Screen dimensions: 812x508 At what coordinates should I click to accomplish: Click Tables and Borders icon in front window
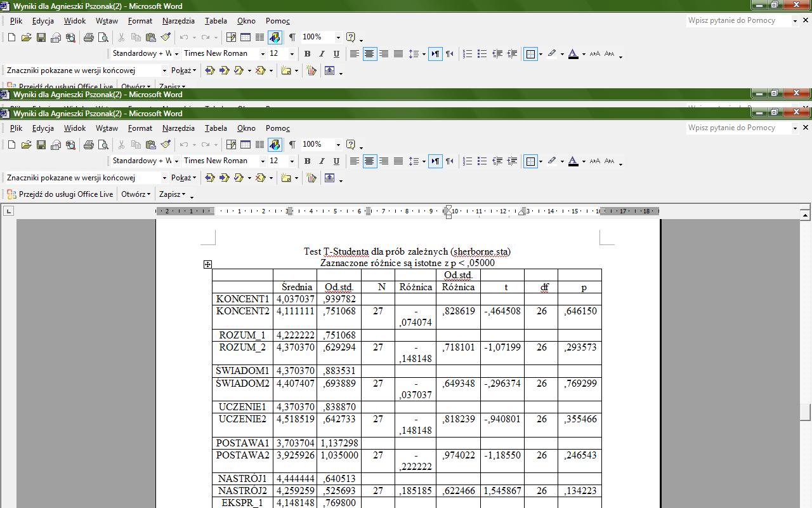point(231,145)
